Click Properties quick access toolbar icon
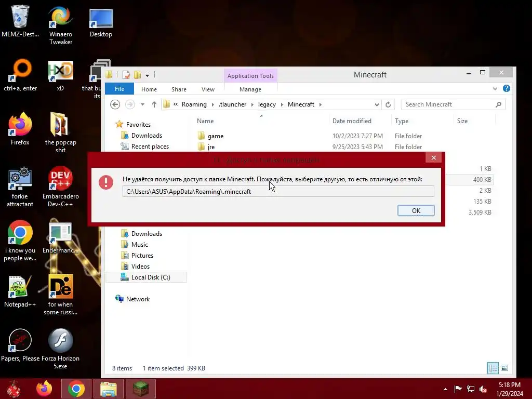532x399 pixels. pos(126,75)
